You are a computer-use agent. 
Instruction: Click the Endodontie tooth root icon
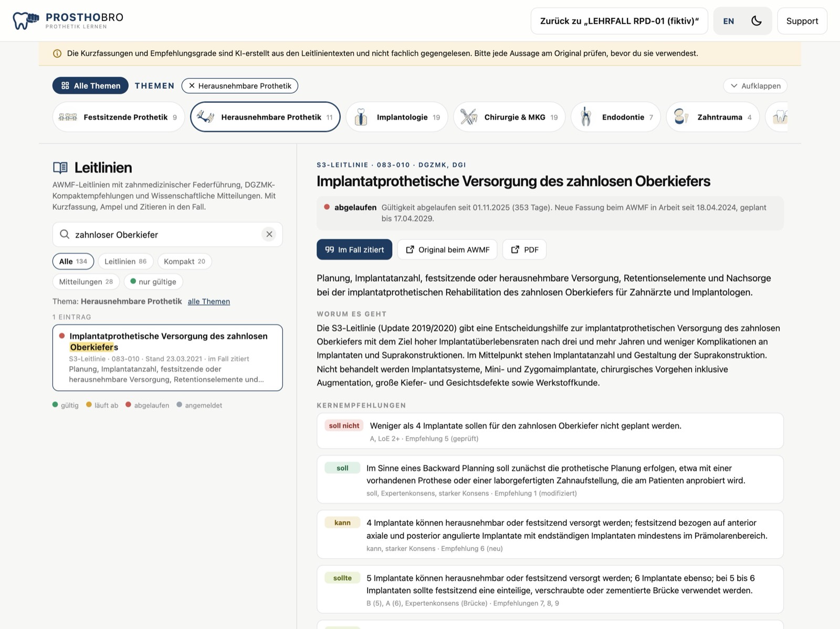[x=586, y=117]
